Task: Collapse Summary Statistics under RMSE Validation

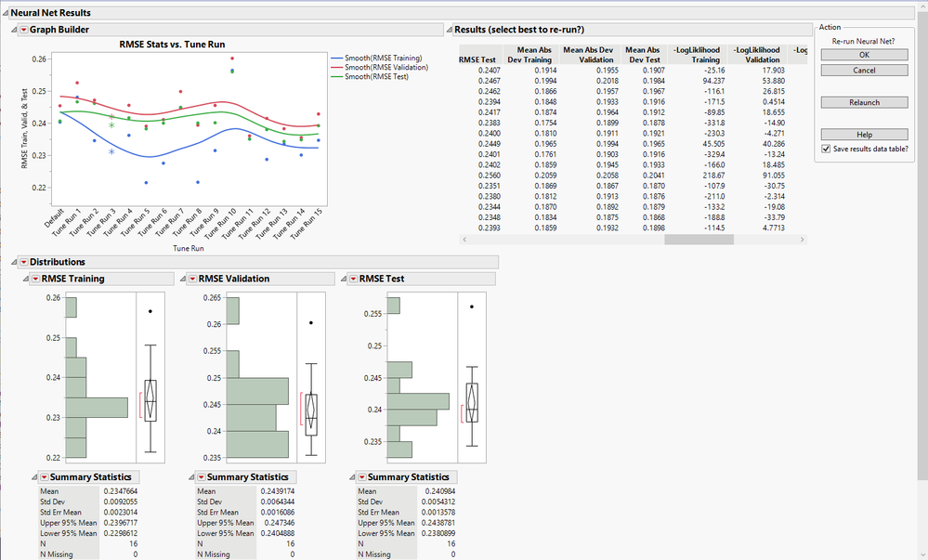Action: point(191,477)
